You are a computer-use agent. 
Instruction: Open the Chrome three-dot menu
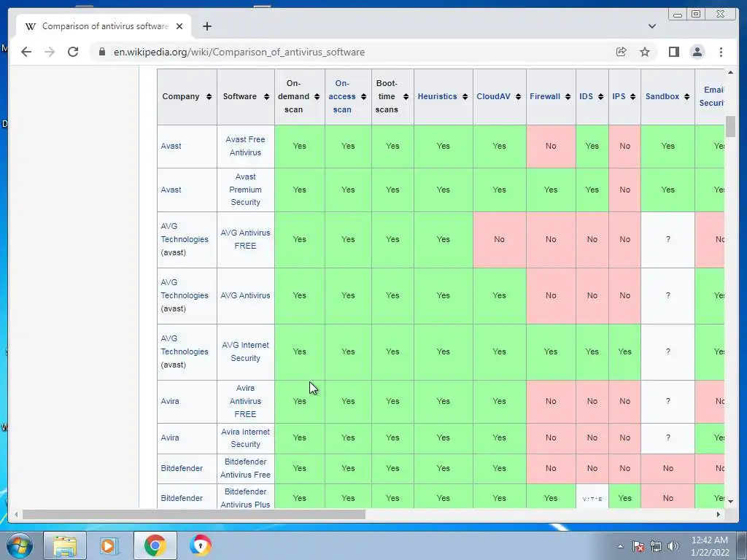coord(721,52)
